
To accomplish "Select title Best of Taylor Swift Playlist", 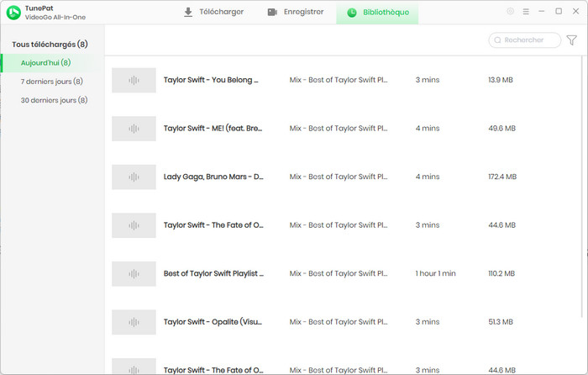I will [213, 273].
